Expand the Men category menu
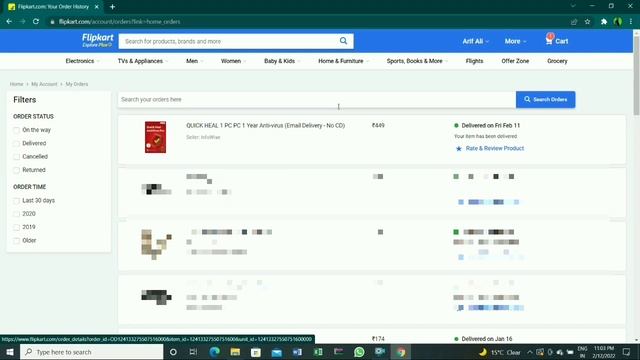The height and width of the screenshot is (360, 640). (194, 61)
